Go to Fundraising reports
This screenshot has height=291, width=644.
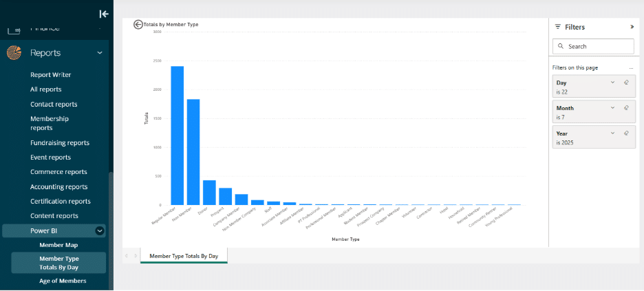[60, 143]
